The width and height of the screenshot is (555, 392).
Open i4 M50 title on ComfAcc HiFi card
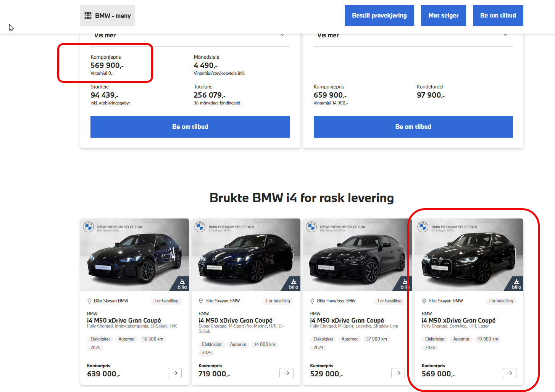458,320
